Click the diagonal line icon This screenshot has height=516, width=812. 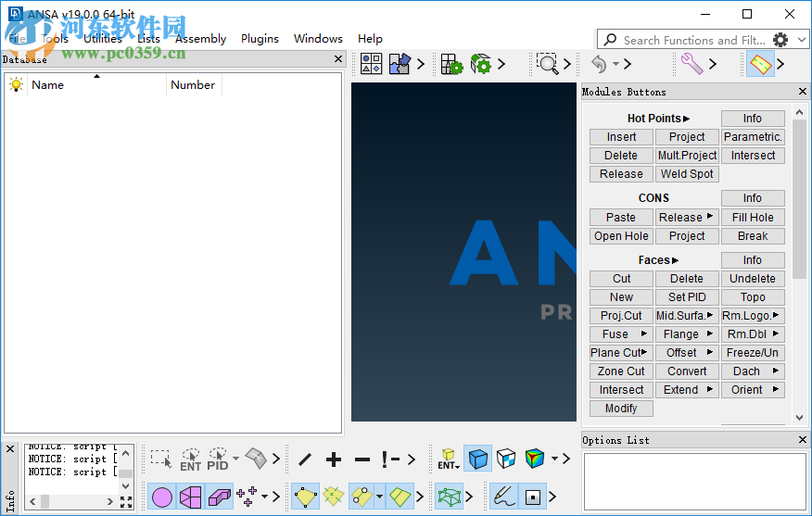click(x=305, y=459)
